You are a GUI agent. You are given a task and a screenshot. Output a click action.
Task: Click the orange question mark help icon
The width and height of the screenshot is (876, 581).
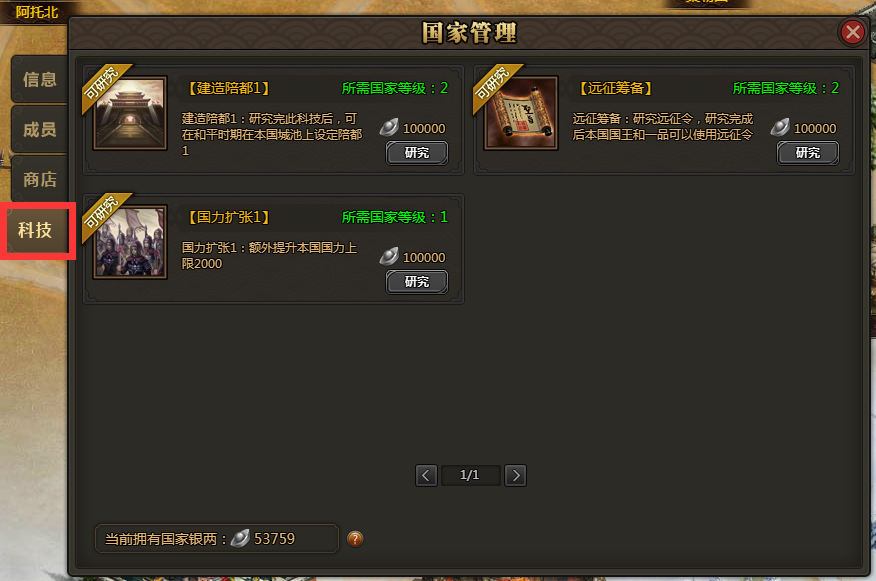click(355, 539)
